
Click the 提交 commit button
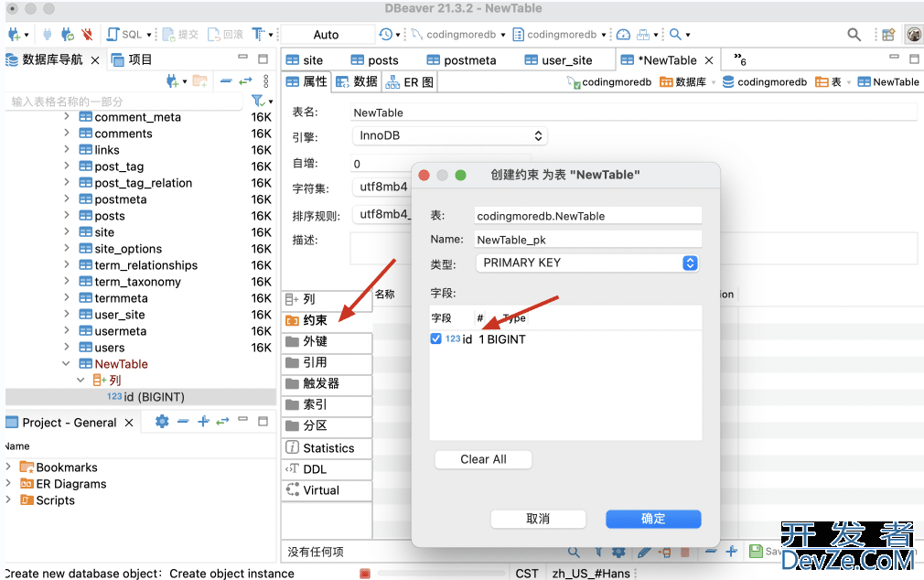181,34
